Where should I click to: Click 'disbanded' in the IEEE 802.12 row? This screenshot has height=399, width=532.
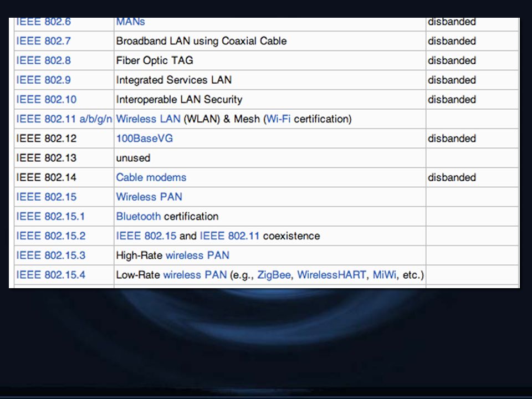click(452, 139)
